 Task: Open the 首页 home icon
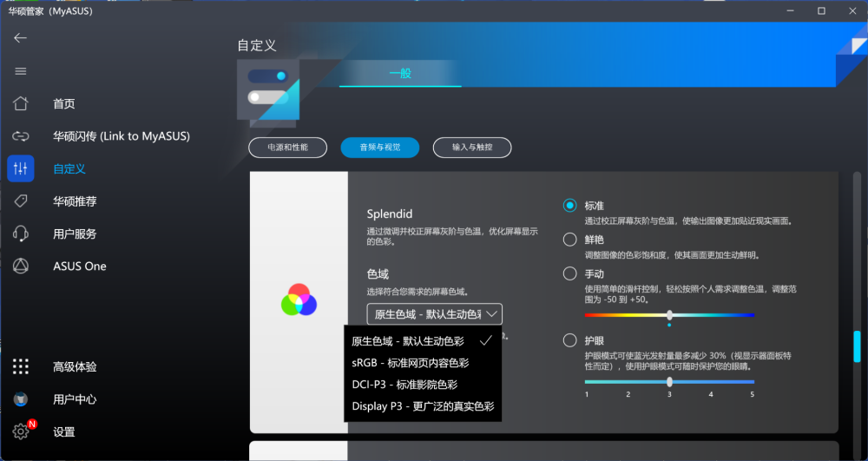(x=21, y=103)
